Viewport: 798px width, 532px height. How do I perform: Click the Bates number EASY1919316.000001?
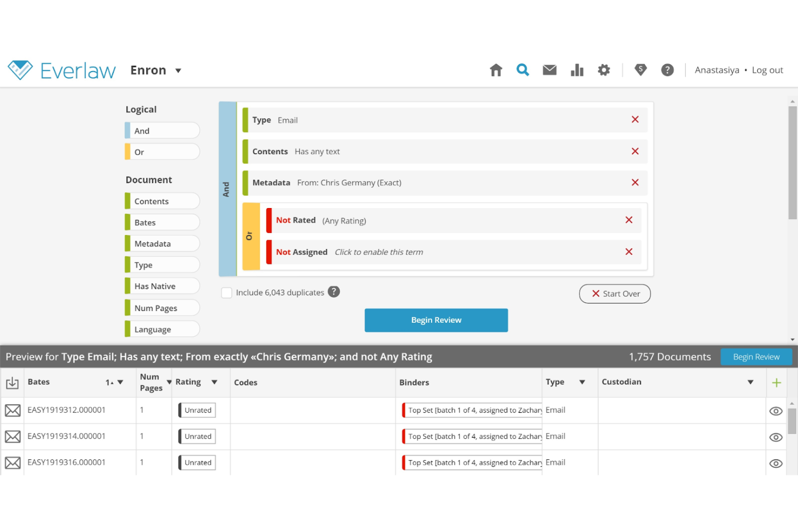tap(66, 462)
